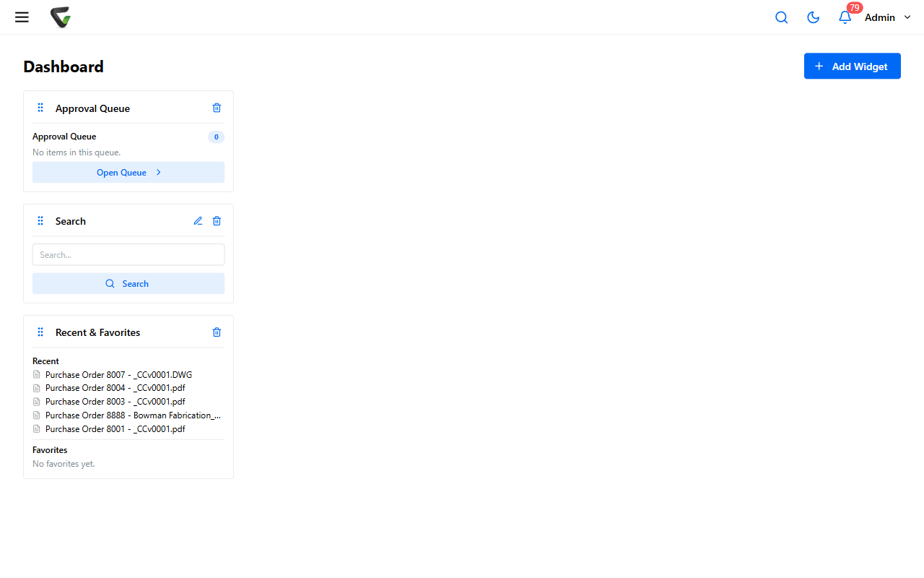Grab the Approval Queue widget drag handle
This screenshot has width=924, height=578.
pos(40,108)
